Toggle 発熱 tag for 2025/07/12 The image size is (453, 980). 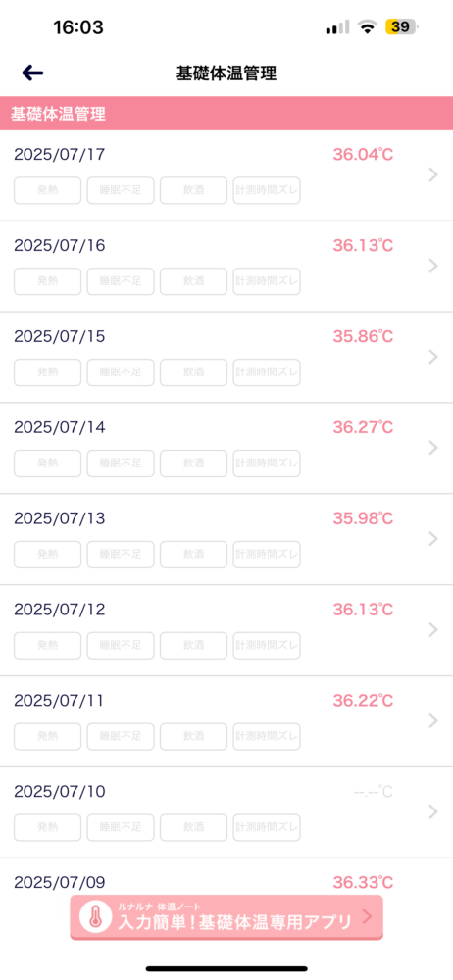(x=47, y=645)
